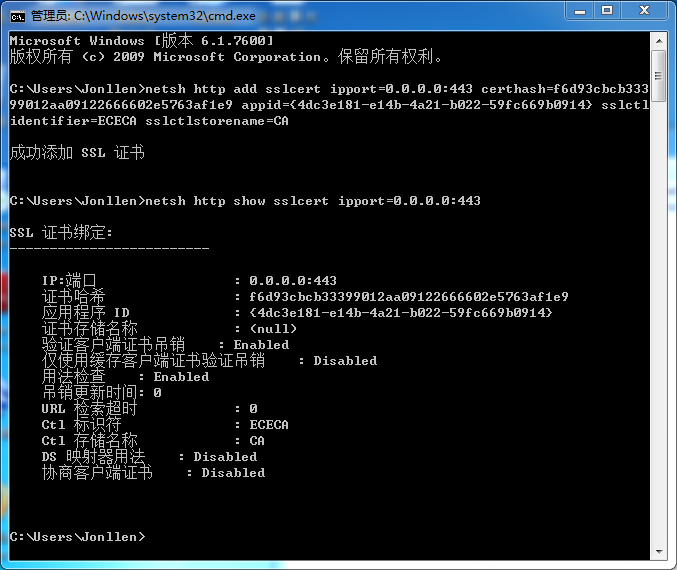
Task: Close the cmd.exe window
Action: tap(644, 10)
